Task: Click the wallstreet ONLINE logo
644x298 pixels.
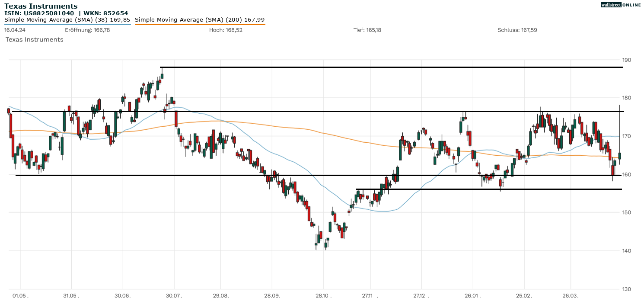Action: [621, 5]
